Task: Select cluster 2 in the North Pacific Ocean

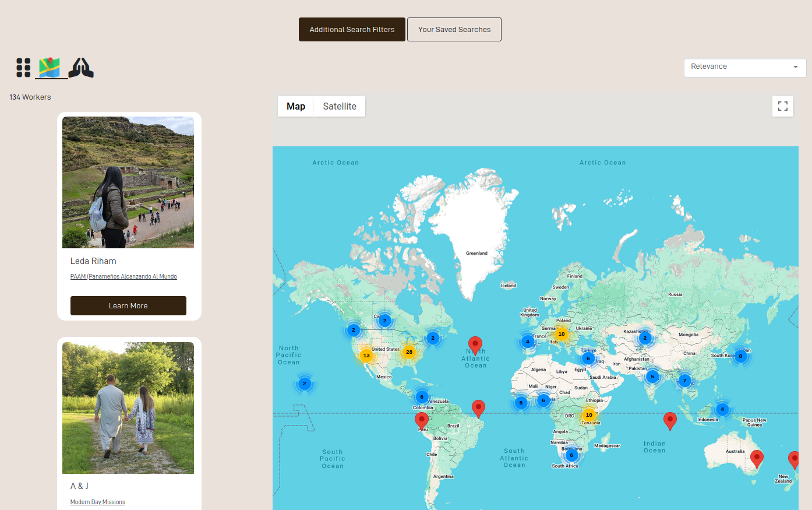Action: tap(304, 384)
